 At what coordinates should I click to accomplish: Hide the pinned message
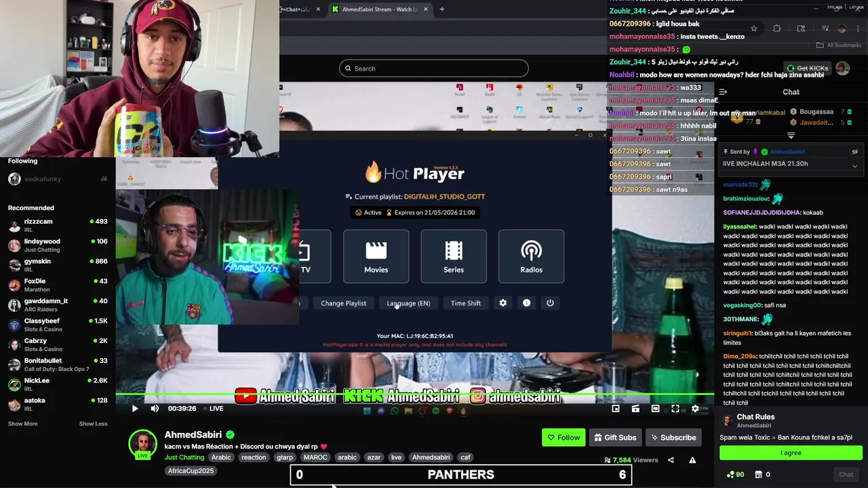(854, 152)
